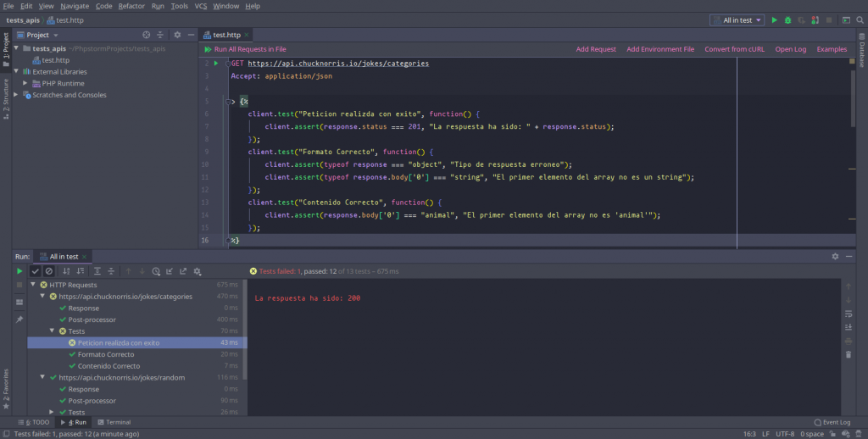Screen dimensions: 868x439
Task: Open Project panel settings gear
Action: point(177,35)
